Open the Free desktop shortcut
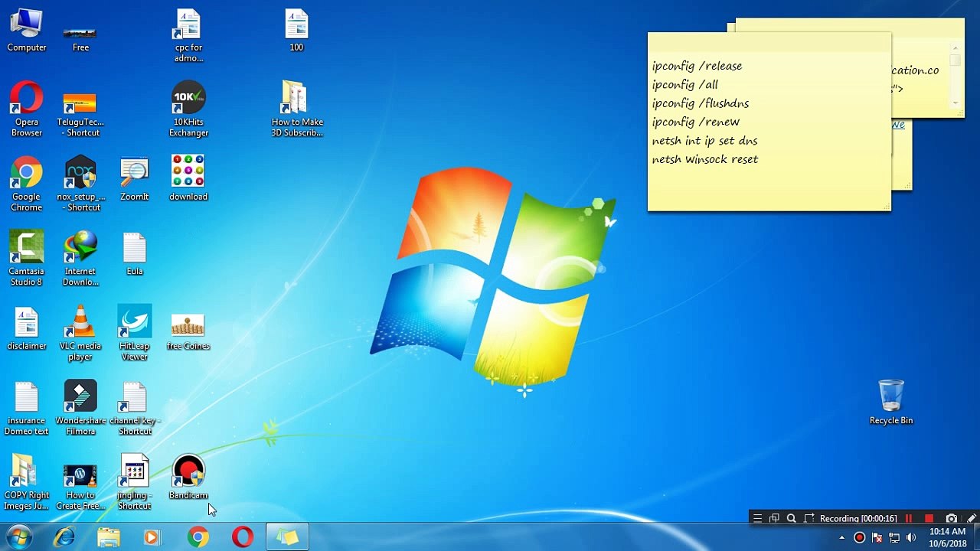Screen dimensions: 980x551 [80, 37]
